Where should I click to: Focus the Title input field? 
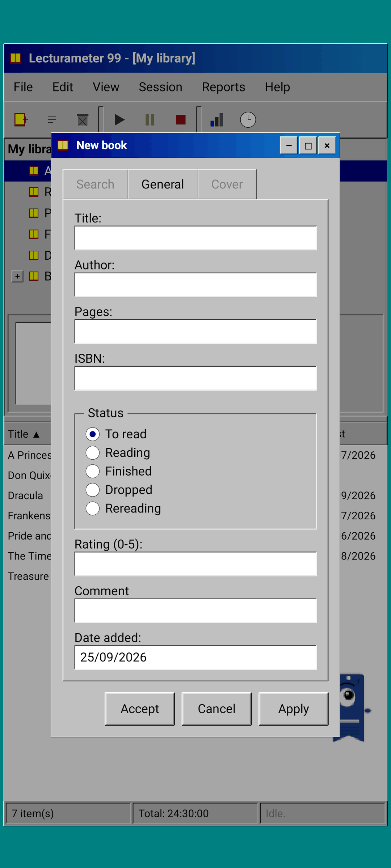195,238
